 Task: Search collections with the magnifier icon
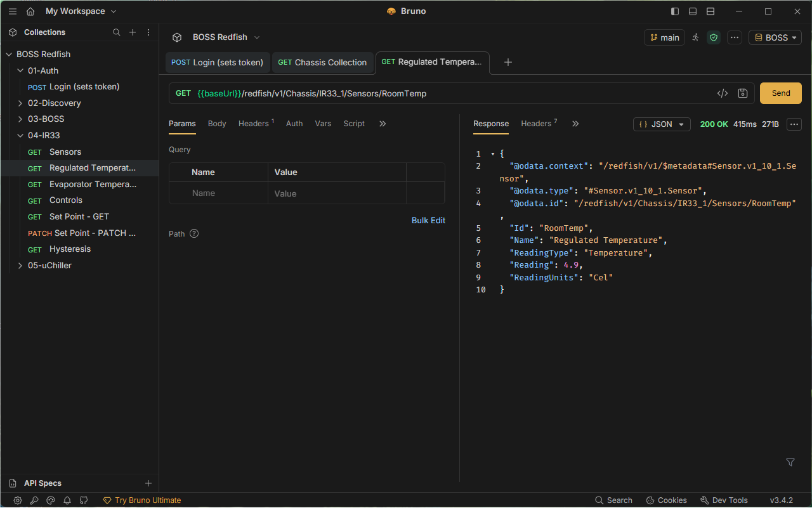pyautogui.click(x=117, y=32)
